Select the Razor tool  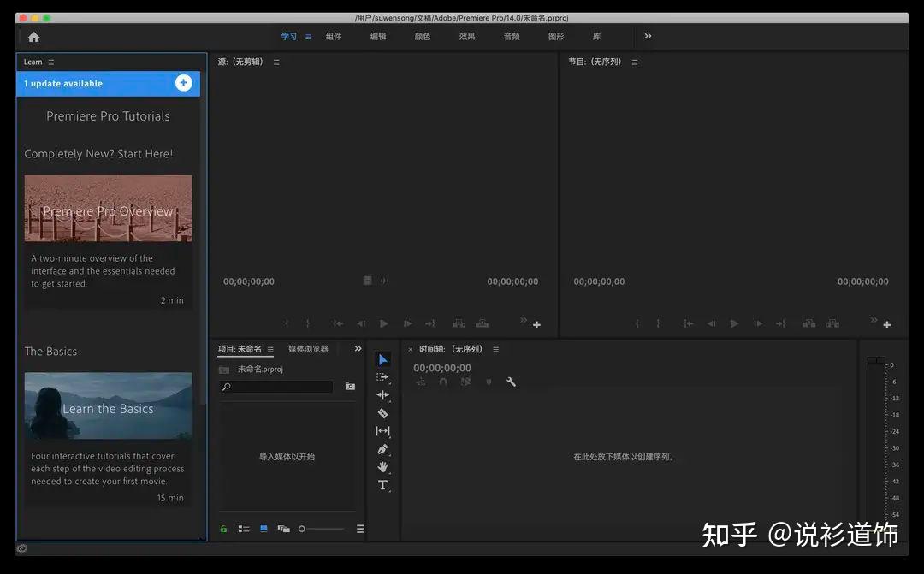[383, 413]
